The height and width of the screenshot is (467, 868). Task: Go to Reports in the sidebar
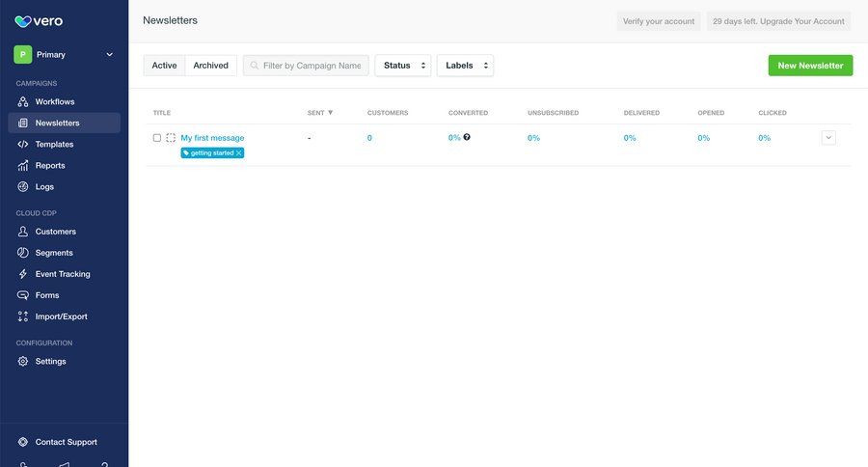click(x=65, y=166)
